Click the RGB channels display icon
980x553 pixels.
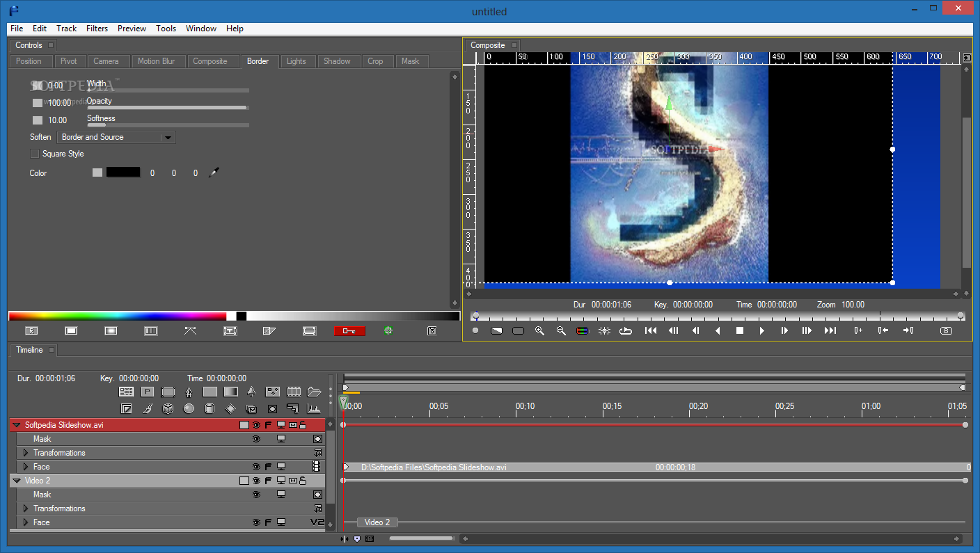pos(583,331)
